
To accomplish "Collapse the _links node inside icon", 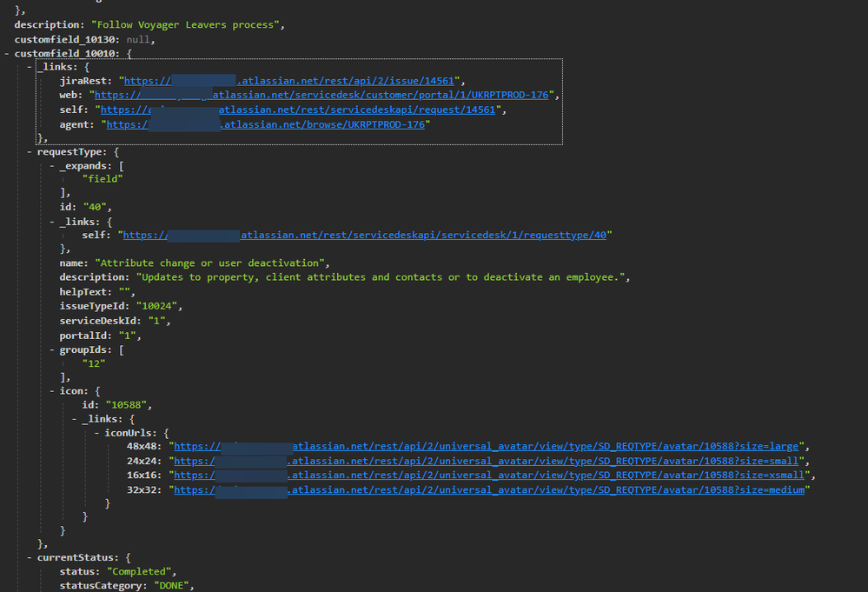I will (x=74, y=419).
